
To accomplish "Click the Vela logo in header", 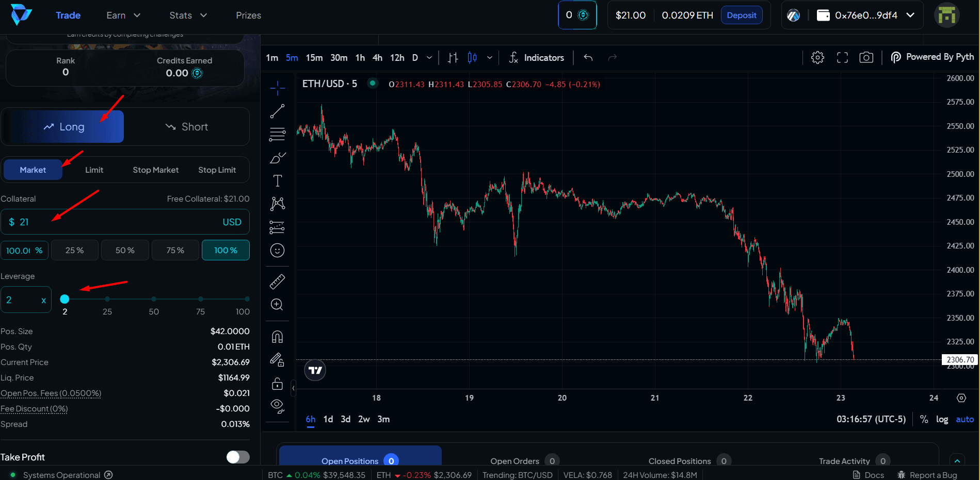I will (22, 15).
